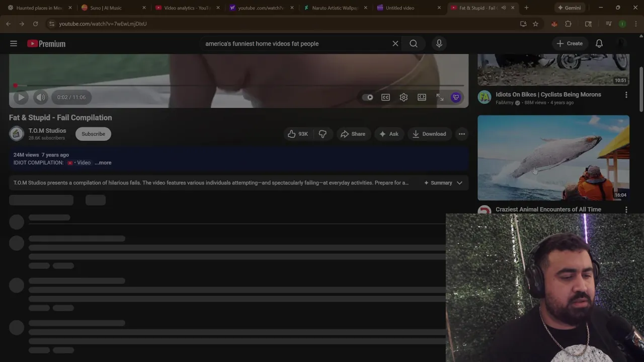The image size is (644, 362).
Task: Go forward in browser history
Action: (x=22, y=24)
